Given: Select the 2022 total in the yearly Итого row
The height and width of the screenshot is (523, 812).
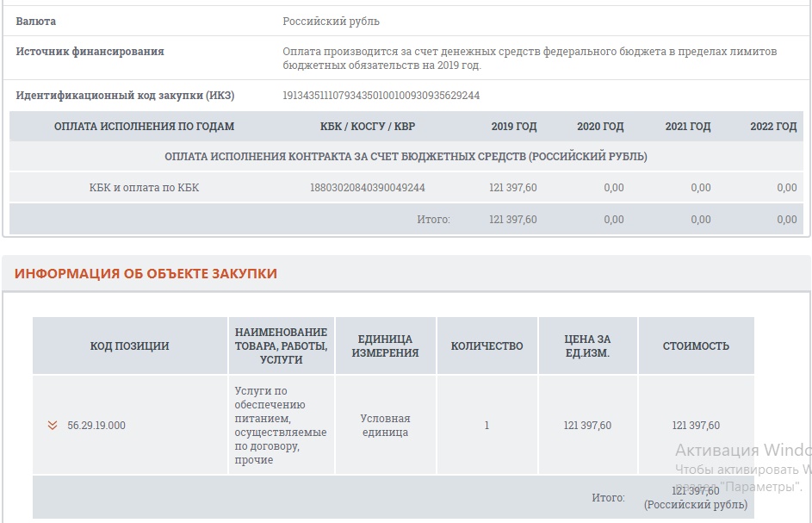Looking at the screenshot, I should pos(787,219).
